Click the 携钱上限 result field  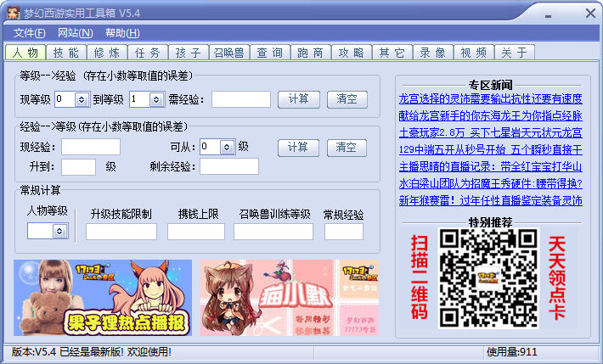[195, 232]
